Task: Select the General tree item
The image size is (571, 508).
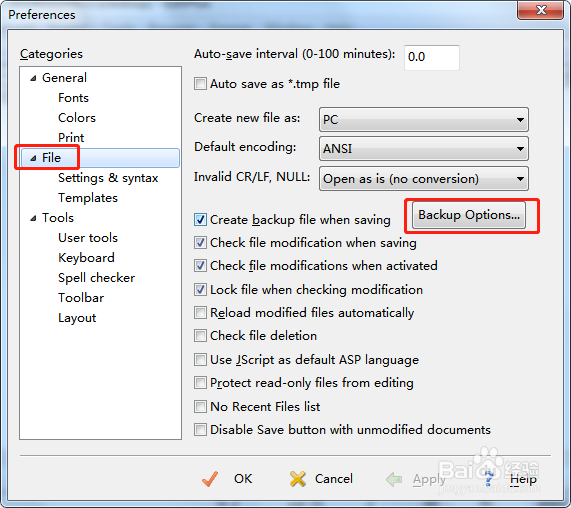Action: click(64, 78)
